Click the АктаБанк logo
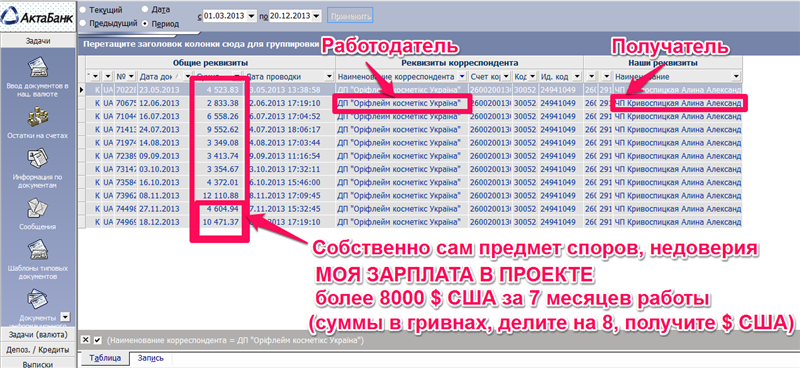The height and width of the screenshot is (368, 800). coord(38,18)
